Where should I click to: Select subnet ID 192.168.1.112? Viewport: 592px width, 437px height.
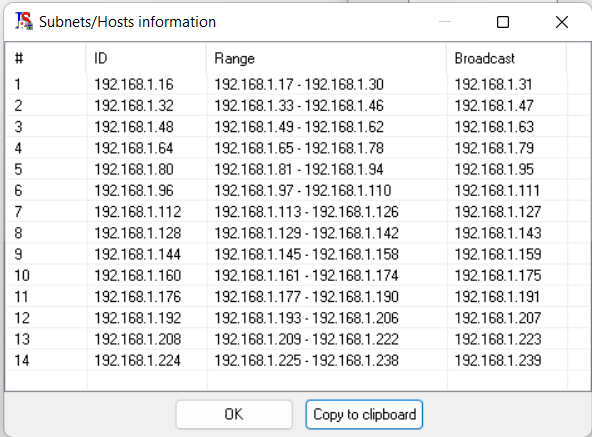(x=138, y=212)
